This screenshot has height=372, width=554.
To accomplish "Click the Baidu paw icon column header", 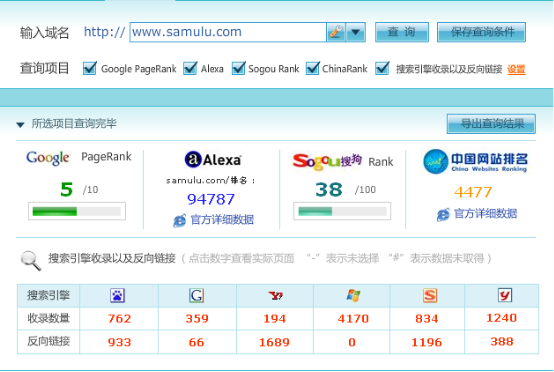I will (x=118, y=295).
